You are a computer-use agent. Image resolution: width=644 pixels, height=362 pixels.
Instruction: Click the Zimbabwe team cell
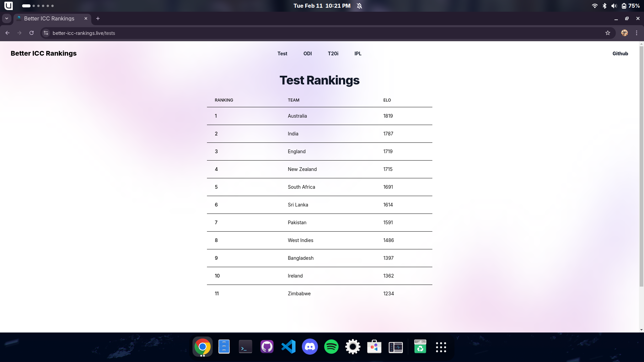(x=299, y=294)
